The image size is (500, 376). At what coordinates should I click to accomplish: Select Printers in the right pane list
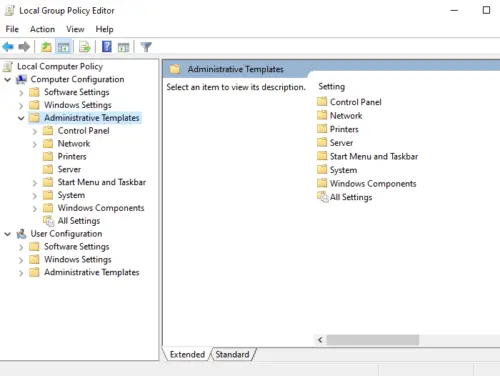click(344, 129)
